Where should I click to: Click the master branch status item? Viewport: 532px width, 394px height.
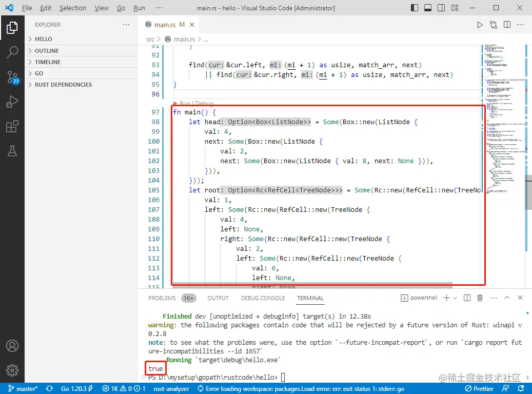[x=23, y=388]
